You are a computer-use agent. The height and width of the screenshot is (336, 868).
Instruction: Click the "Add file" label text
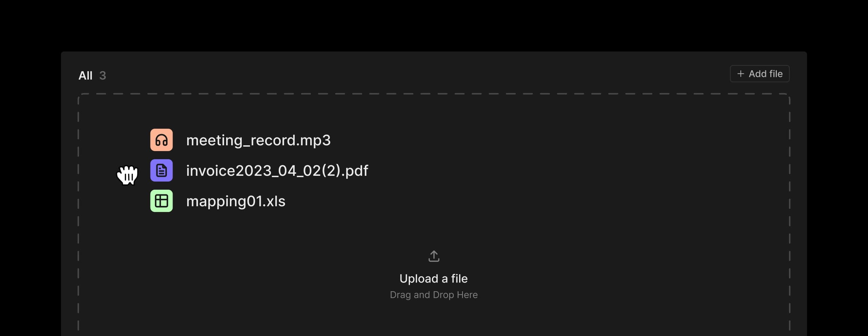[765, 74]
